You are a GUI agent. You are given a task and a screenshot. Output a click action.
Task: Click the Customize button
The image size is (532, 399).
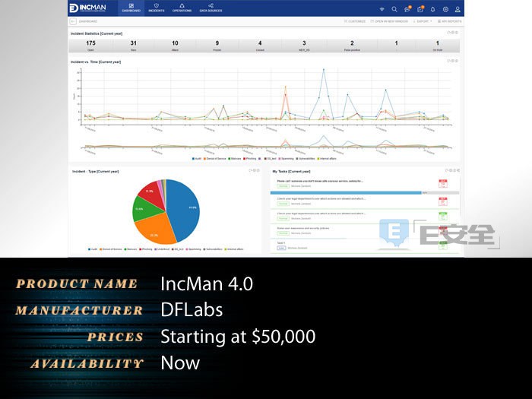(355, 21)
